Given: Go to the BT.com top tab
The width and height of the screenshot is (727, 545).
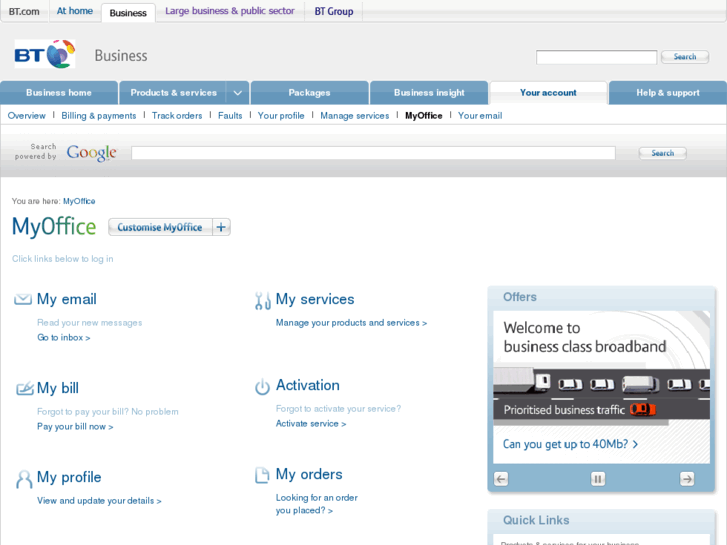Looking at the screenshot, I should point(24,12).
